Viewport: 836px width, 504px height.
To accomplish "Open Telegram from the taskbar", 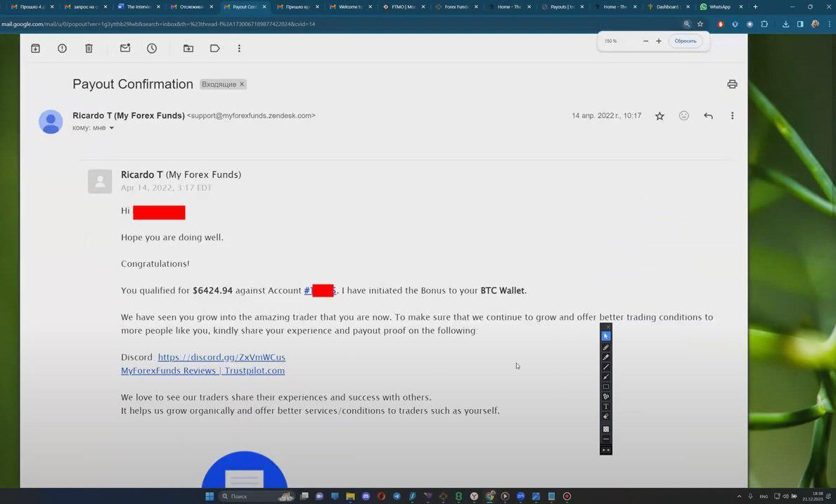I will [397, 496].
